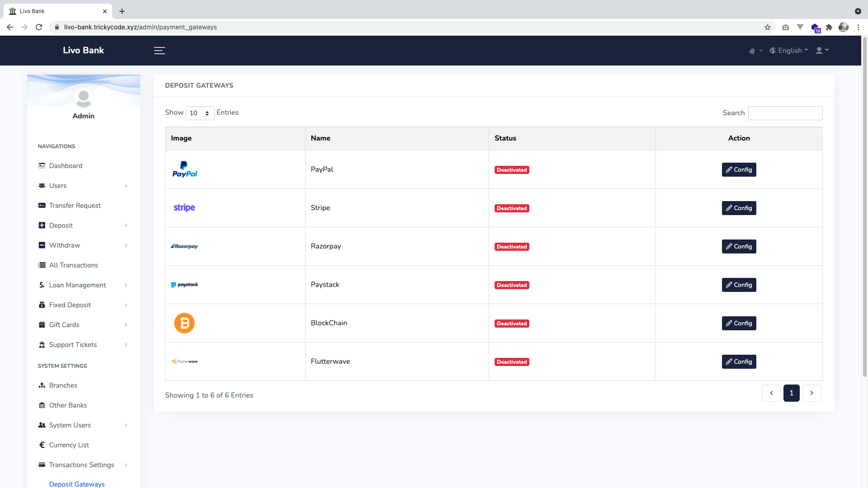The image size is (868, 488).
Task: Click Config for Razorpay gateway
Action: (739, 247)
